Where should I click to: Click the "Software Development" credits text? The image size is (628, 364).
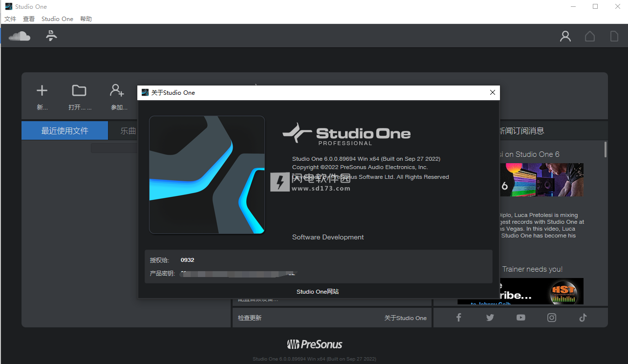tap(328, 237)
